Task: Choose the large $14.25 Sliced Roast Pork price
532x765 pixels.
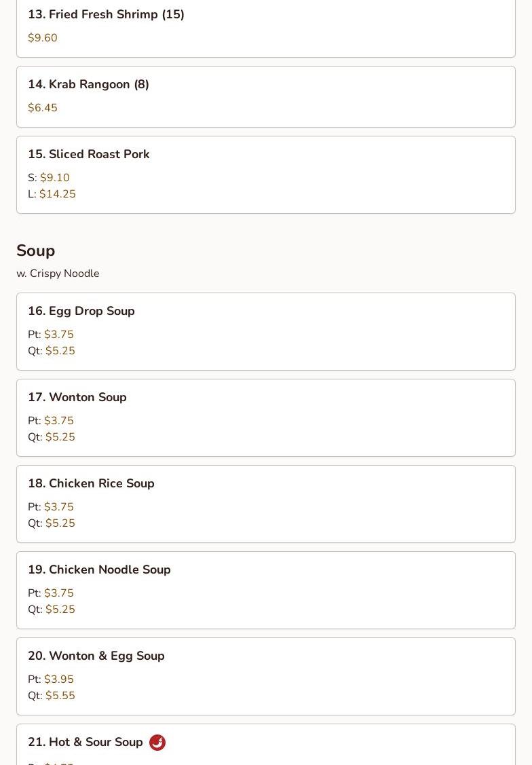Action: pyautogui.click(x=57, y=194)
